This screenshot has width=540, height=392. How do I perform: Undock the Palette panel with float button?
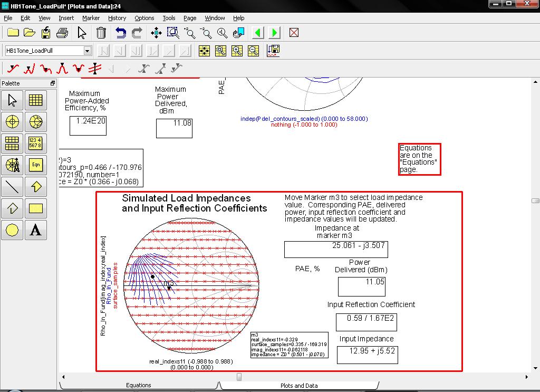pos(53,83)
